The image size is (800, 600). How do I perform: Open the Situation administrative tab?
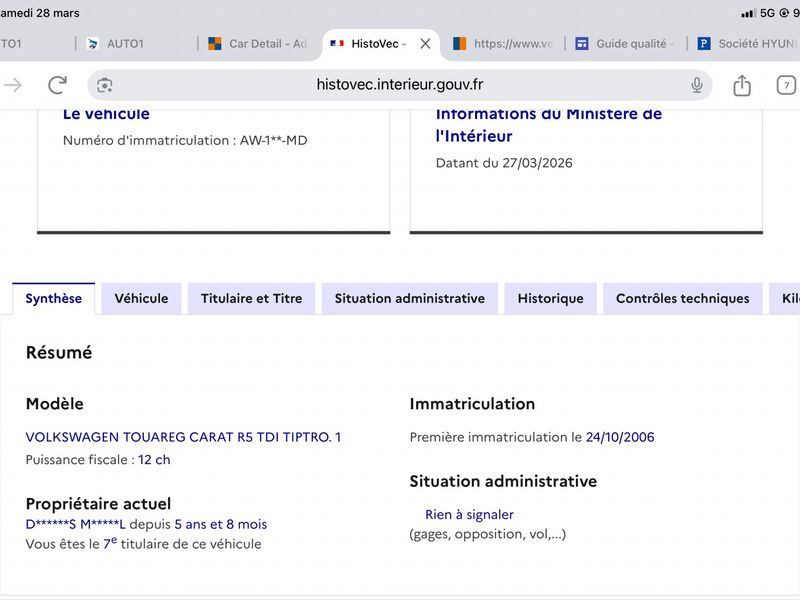409,298
